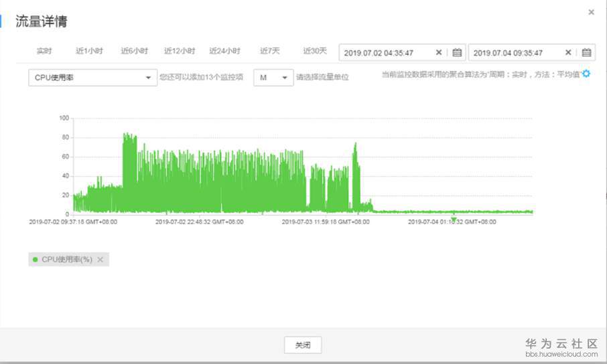Choose the 近7天 time range
607x364 pixels.
pyautogui.click(x=270, y=51)
